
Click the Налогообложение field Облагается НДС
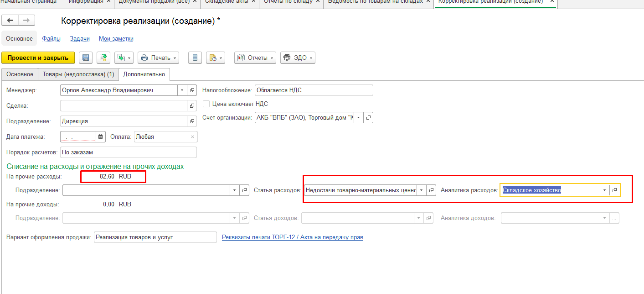coord(314,90)
